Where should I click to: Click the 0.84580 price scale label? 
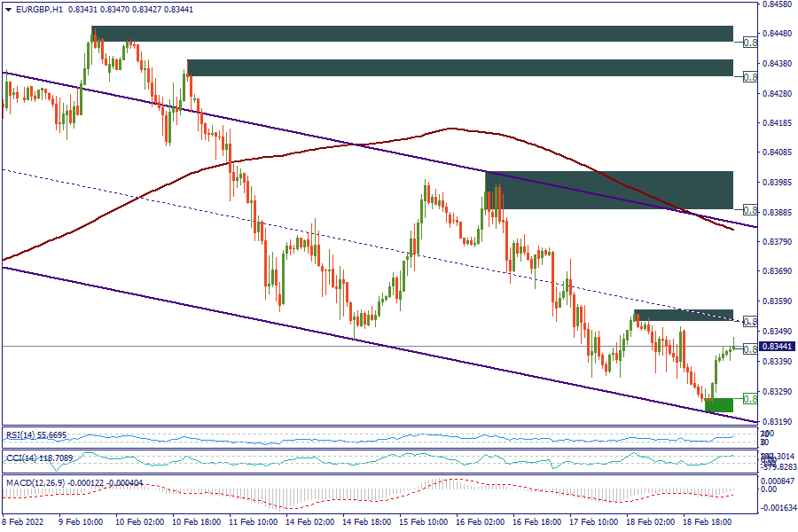click(x=778, y=4)
